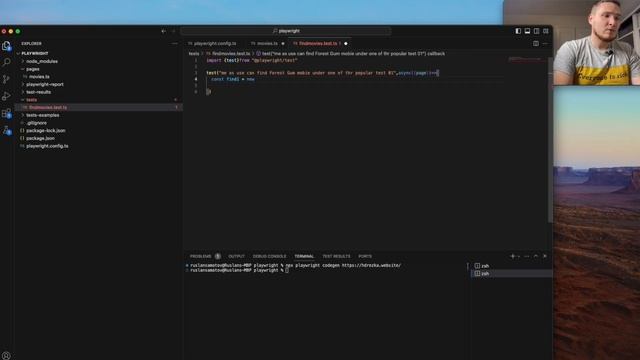Click the unsaved dot on findmovies.test.ts tab
The height and width of the screenshot is (360, 640).
(346, 43)
